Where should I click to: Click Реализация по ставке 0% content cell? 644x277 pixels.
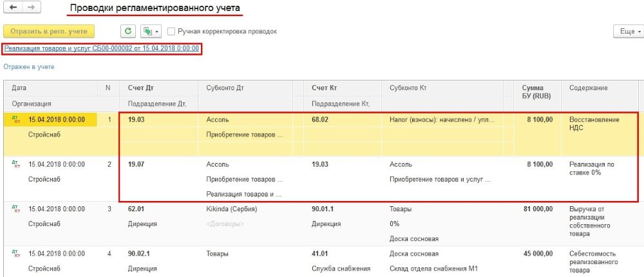pyautogui.click(x=592, y=169)
